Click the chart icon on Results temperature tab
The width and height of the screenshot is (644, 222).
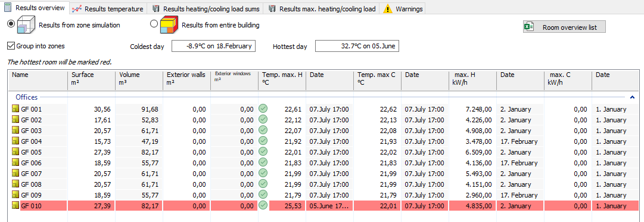(77, 8)
